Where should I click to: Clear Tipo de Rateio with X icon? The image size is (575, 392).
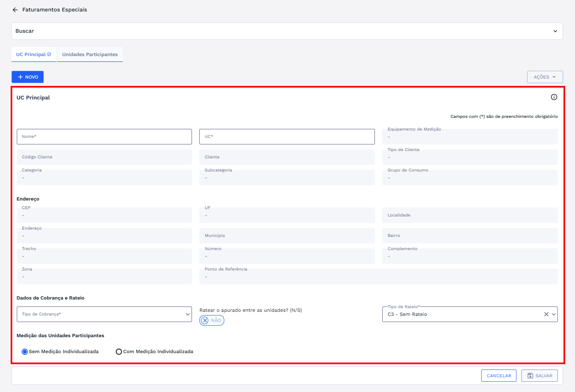pyautogui.click(x=546, y=314)
